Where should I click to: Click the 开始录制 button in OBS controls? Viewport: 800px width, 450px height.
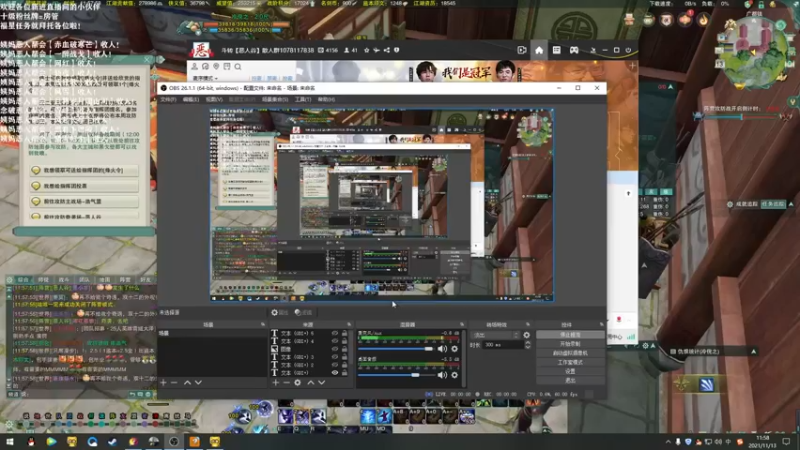[x=570, y=344]
